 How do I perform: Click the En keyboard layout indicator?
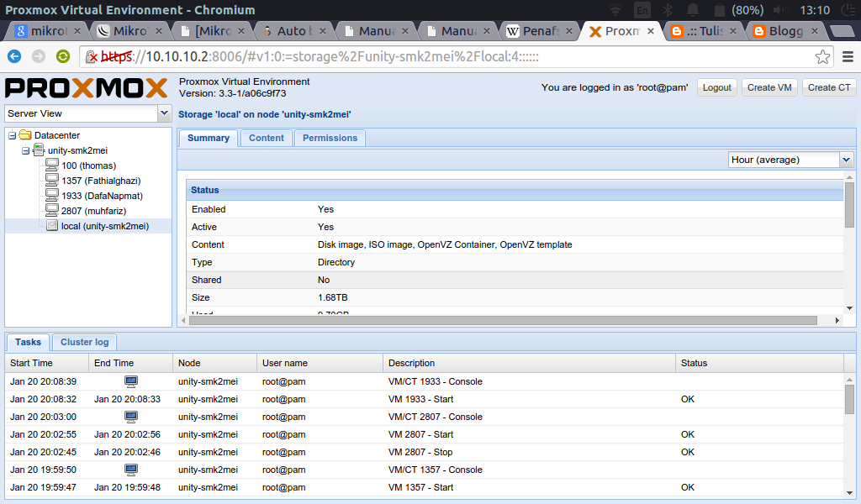[642, 10]
